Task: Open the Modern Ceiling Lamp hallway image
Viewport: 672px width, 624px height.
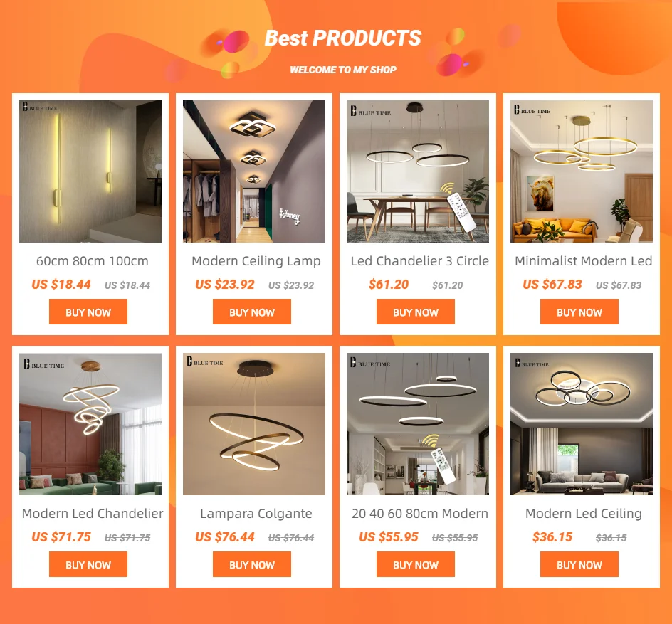Action: (254, 171)
